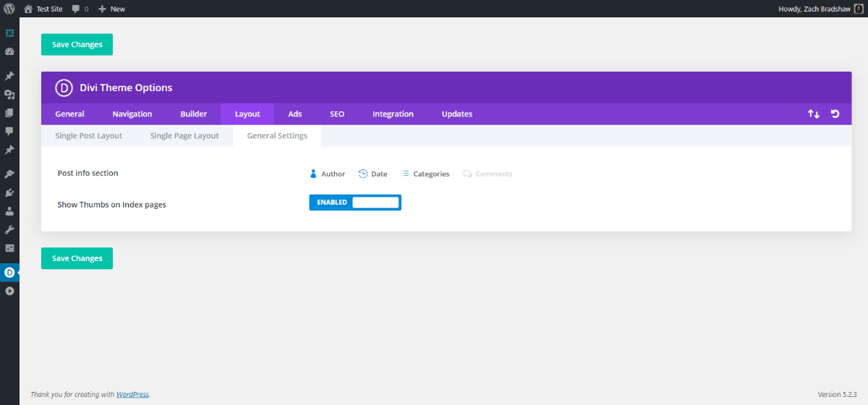Open Tools wrench icon in sidebar
The width and height of the screenshot is (868, 405).
[x=9, y=230]
